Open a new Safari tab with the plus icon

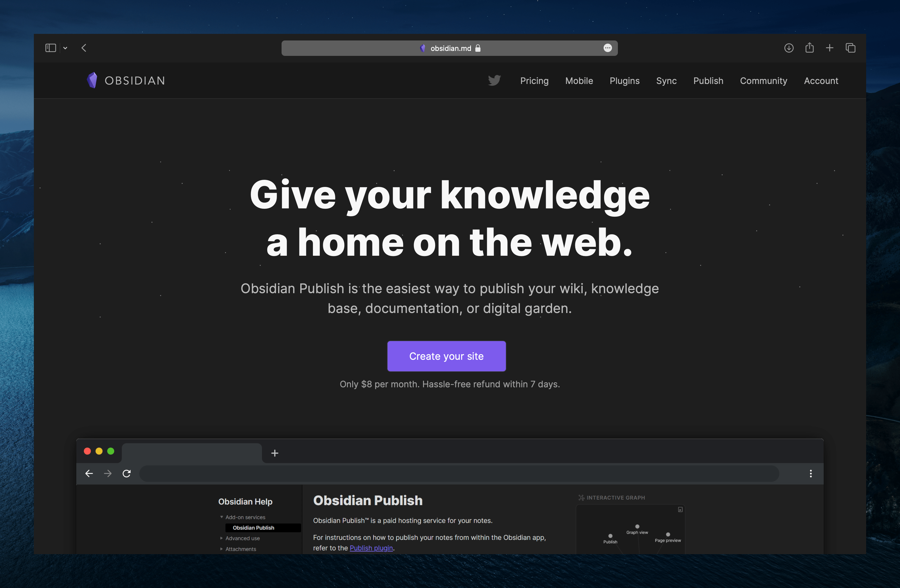(x=829, y=48)
